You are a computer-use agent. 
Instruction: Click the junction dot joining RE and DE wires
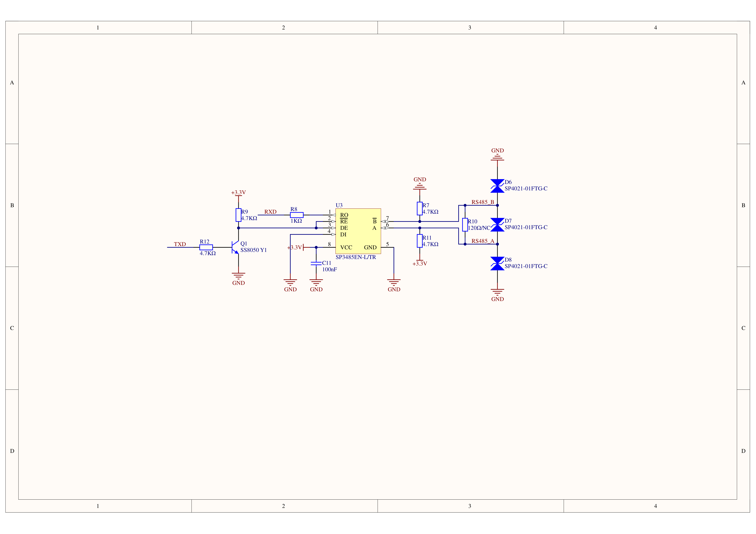[316, 228]
